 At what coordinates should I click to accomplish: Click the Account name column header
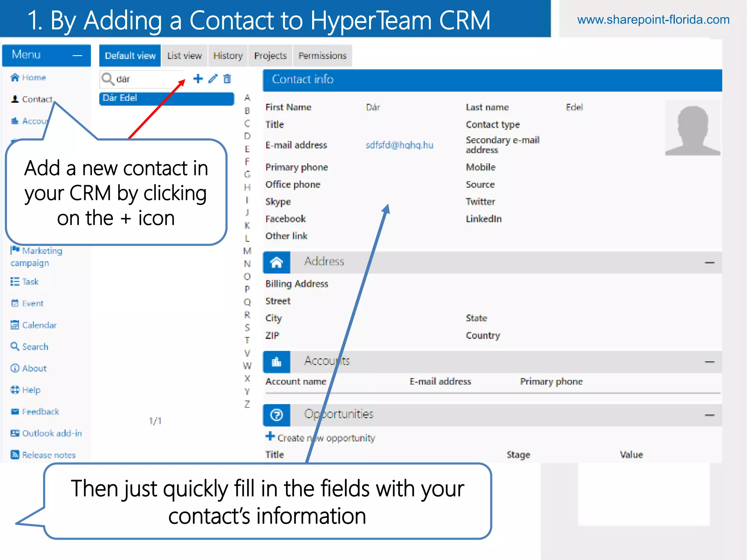coord(296,381)
